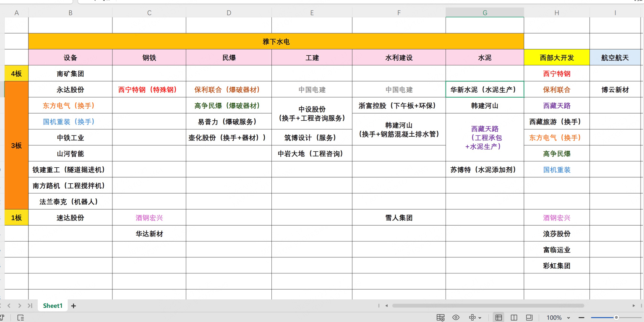Click the 西宁特钢（特殊钢） cell
This screenshot has width=644, height=322.
[149, 89]
